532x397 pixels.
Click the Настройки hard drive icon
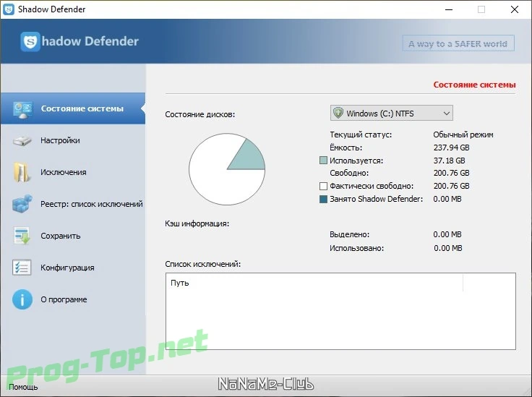(22, 140)
